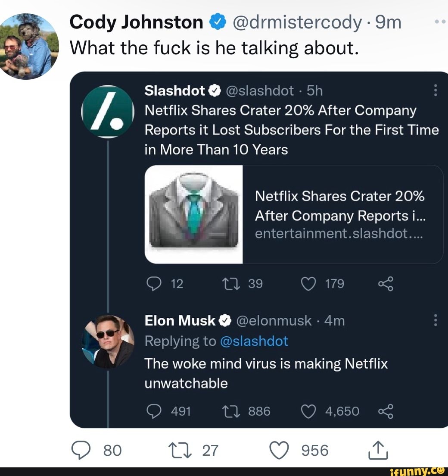448x476 pixels.
Task: Click the verified badge next to Cody Johnston
Action: click(217, 21)
